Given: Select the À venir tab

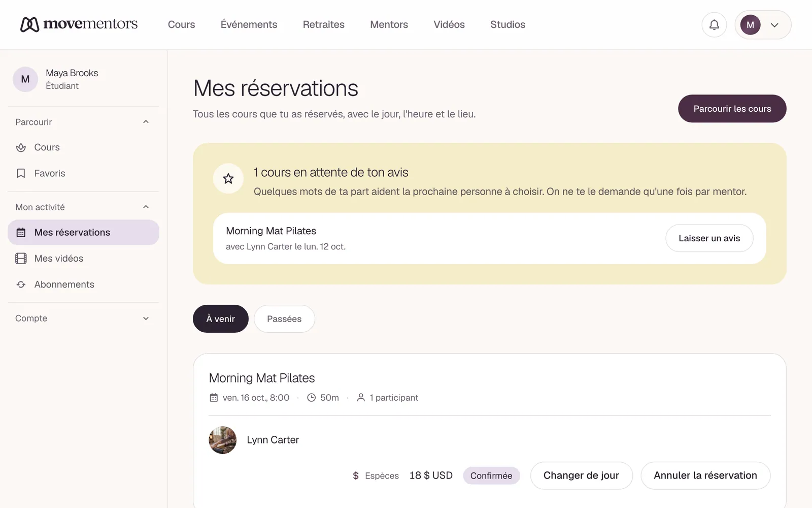Looking at the screenshot, I should (x=221, y=319).
